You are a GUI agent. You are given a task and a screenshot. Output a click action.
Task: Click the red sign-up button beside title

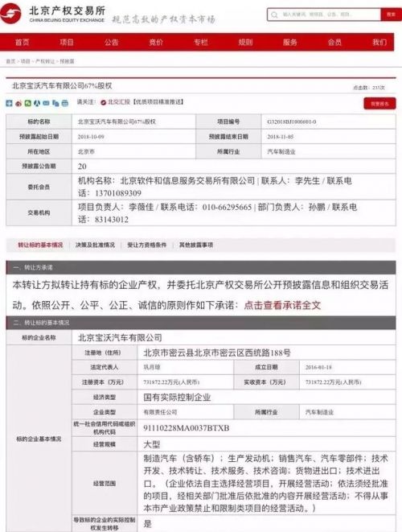point(379,104)
